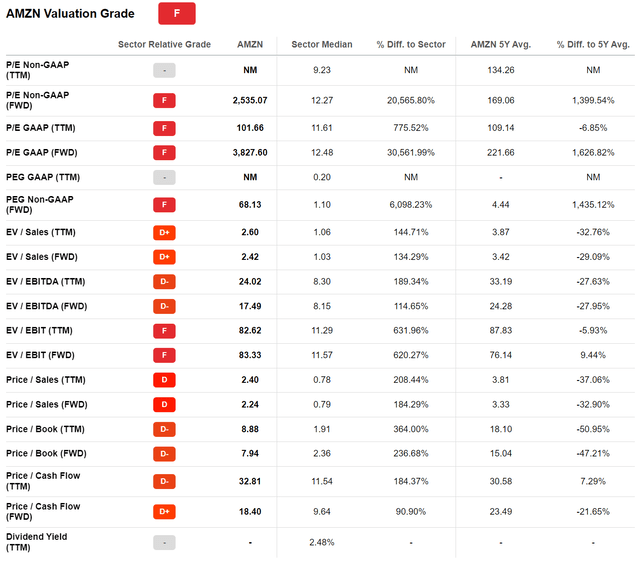Select the EV / EBITDA (FWD) row label
Screen dimensions: 640x564
click(47, 306)
